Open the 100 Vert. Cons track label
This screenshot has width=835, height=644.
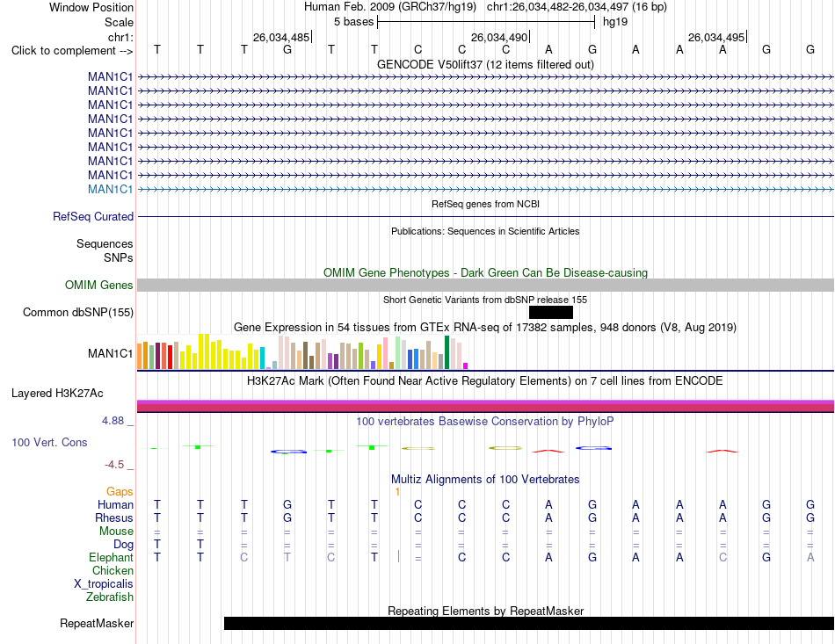point(49,442)
